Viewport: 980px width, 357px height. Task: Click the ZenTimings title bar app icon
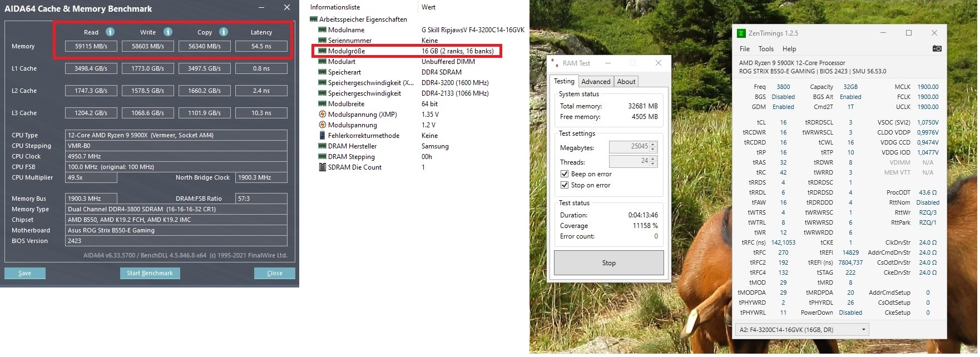click(741, 33)
